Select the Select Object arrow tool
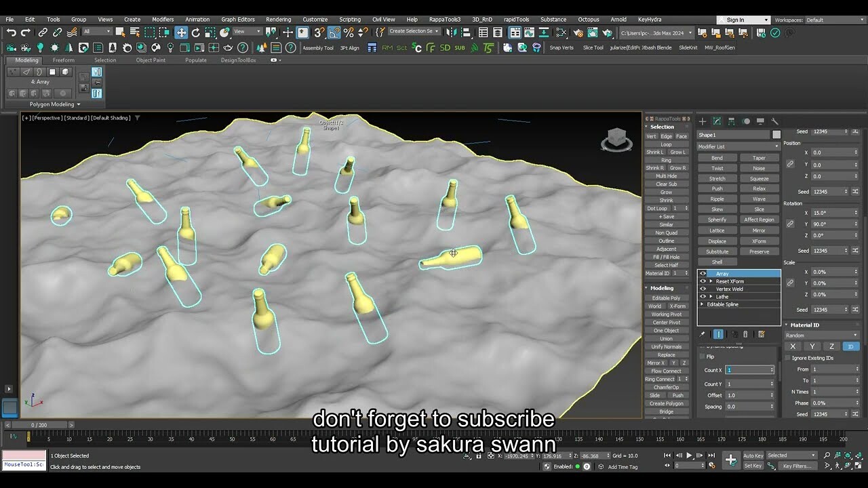This screenshot has height=488, width=868. (x=120, y=33)
